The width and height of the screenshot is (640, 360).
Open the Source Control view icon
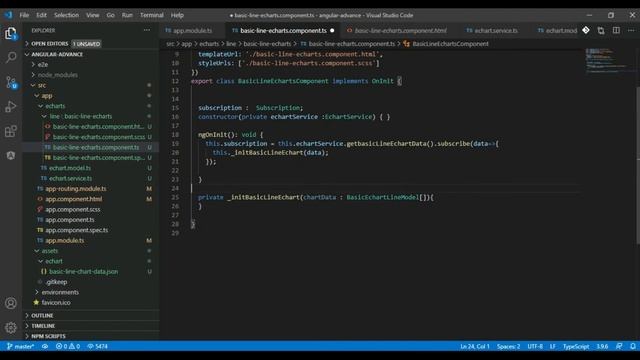[11, 82]
